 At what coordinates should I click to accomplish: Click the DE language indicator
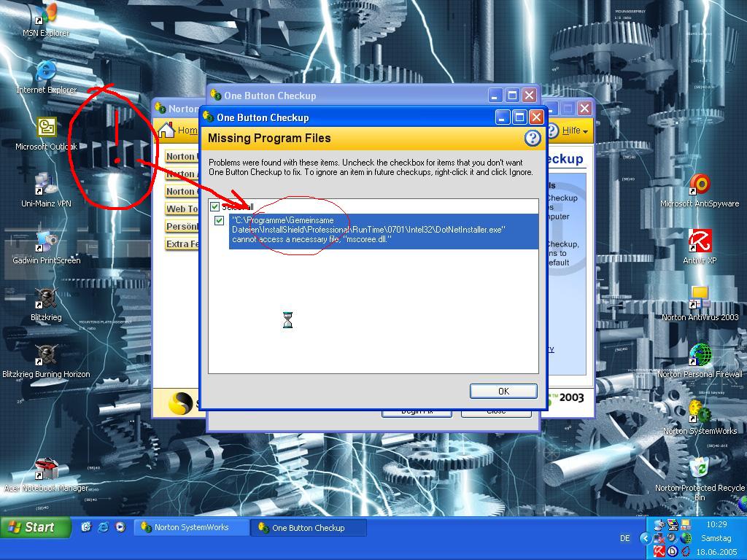[x=624, y=538]
